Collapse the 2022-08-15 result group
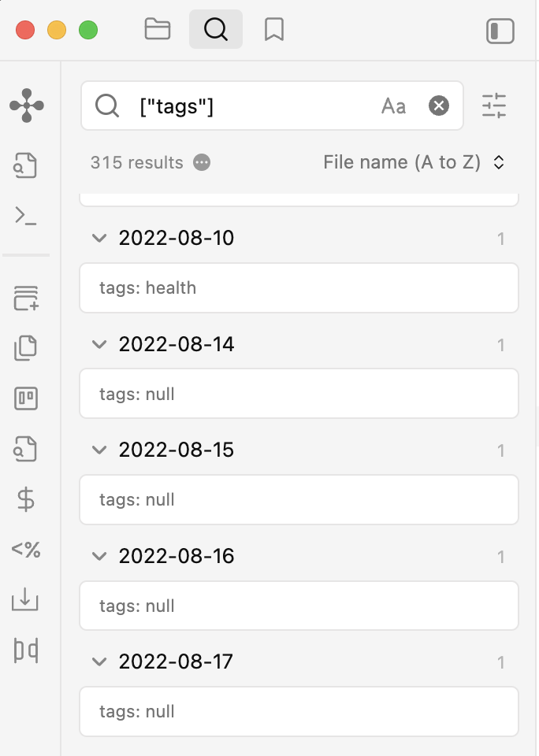The height and width of the screenshot is (756, 539). (x=99, y=450)
